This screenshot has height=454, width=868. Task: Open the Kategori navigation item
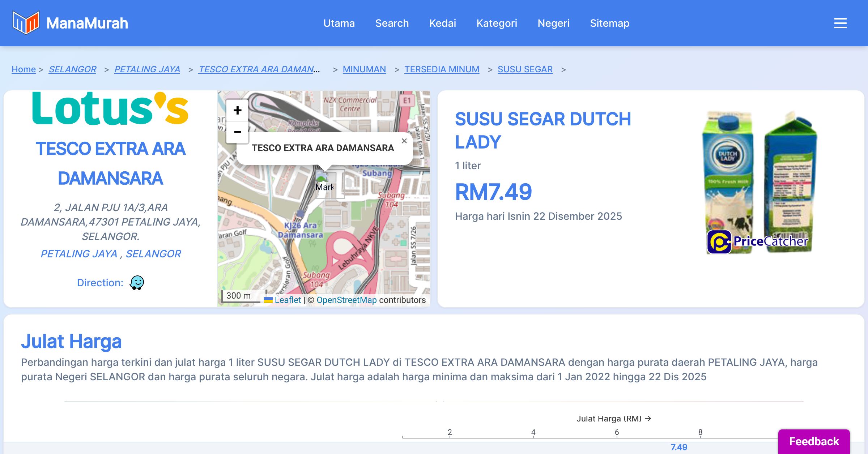click(497, 23)
